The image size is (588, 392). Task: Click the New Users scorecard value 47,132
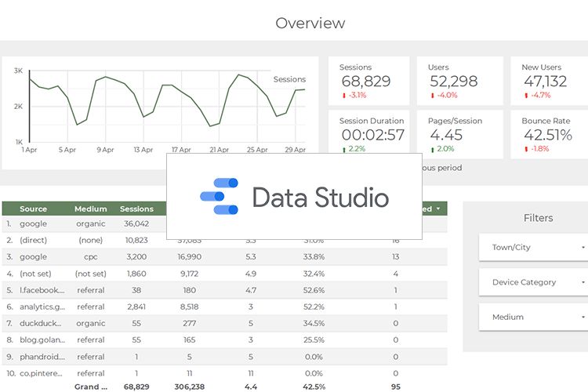[x=545, y=82]
